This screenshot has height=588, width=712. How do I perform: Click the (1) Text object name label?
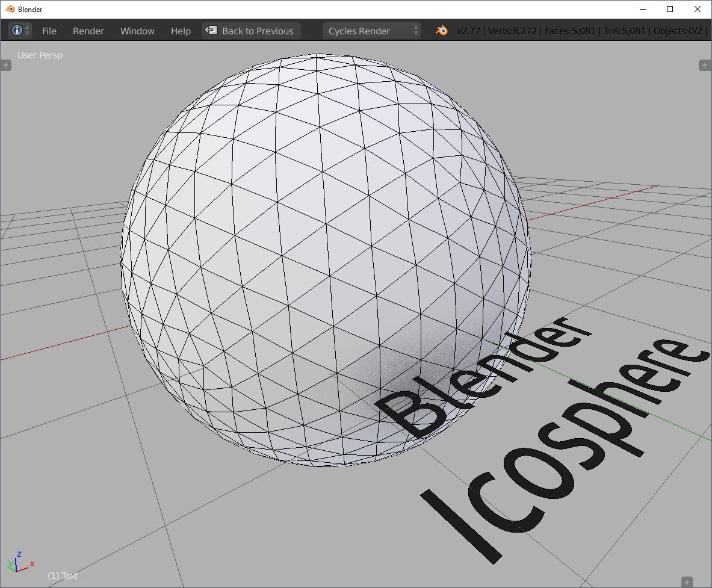(62, 575)
